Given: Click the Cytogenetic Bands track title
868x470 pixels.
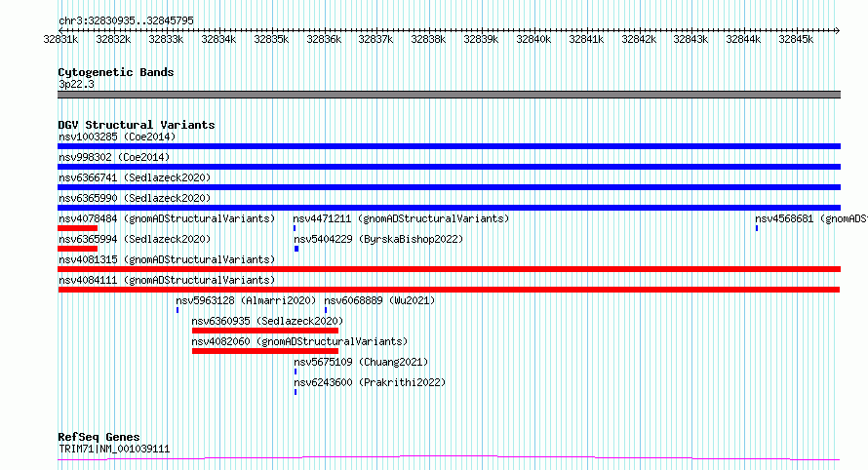Looking at the screenshot, I should click(x=116, y=72).
